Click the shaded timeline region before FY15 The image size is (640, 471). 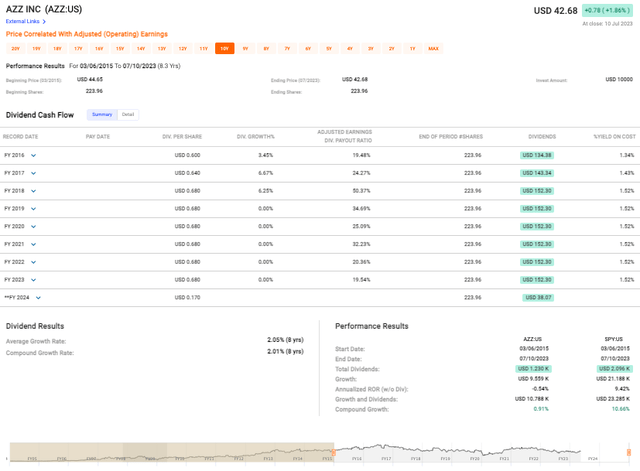click(x=171, y=452)
